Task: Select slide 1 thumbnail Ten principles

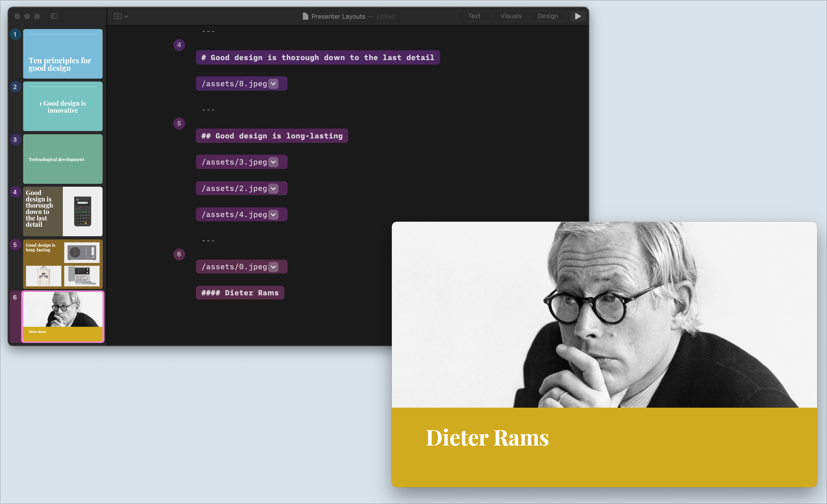Action: click(x=63, y=54)
